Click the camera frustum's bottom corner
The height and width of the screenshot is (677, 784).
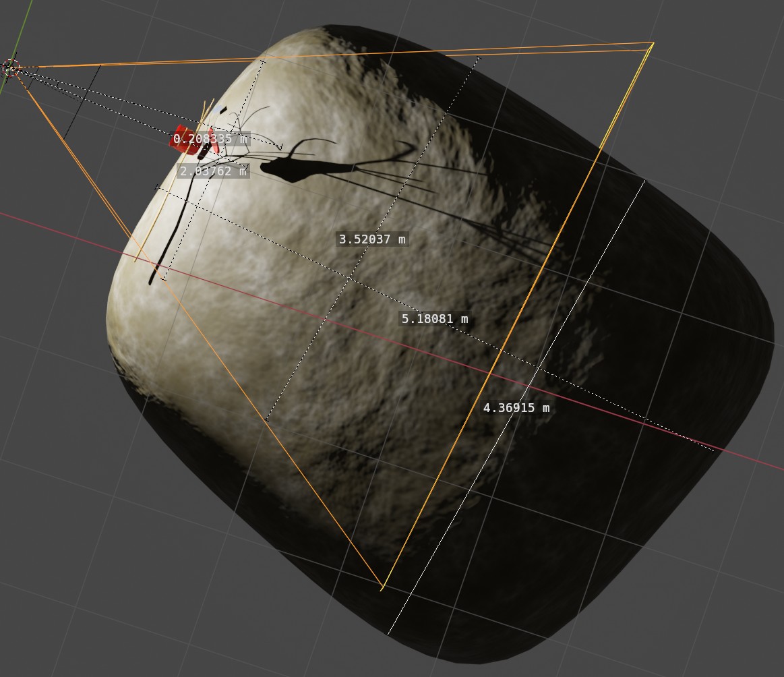coord(382,588)
